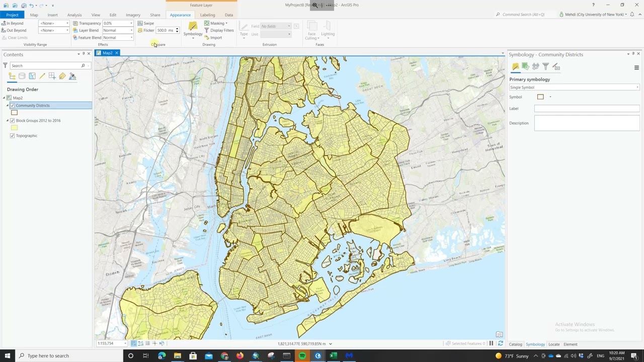This screenshot has height=362, width=644.
Task: Uncheck the Topographic basemap layer
Action: click(x=13, y=136)
